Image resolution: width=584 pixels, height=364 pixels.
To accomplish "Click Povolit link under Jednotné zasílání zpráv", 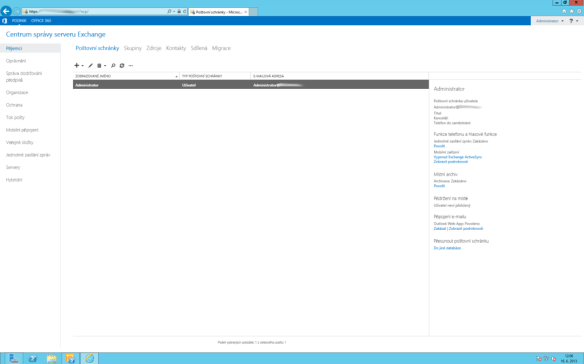I will [439, 146].
